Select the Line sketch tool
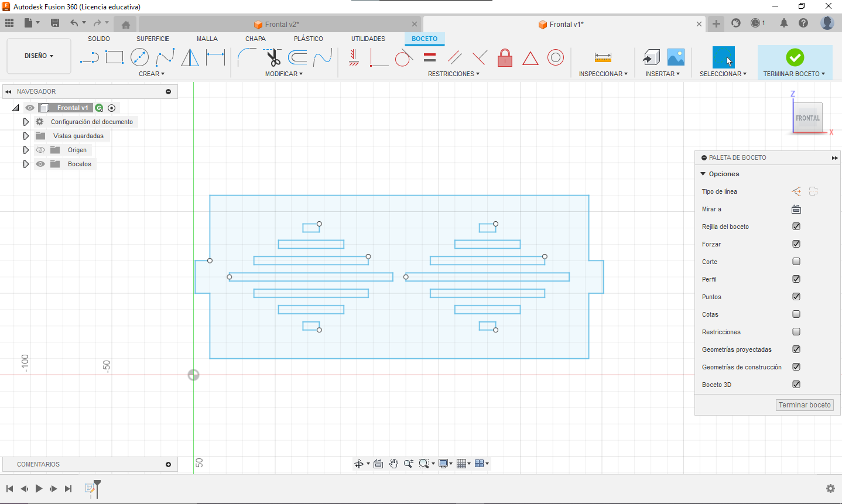The image size is (842, 504). coord(89,57)
